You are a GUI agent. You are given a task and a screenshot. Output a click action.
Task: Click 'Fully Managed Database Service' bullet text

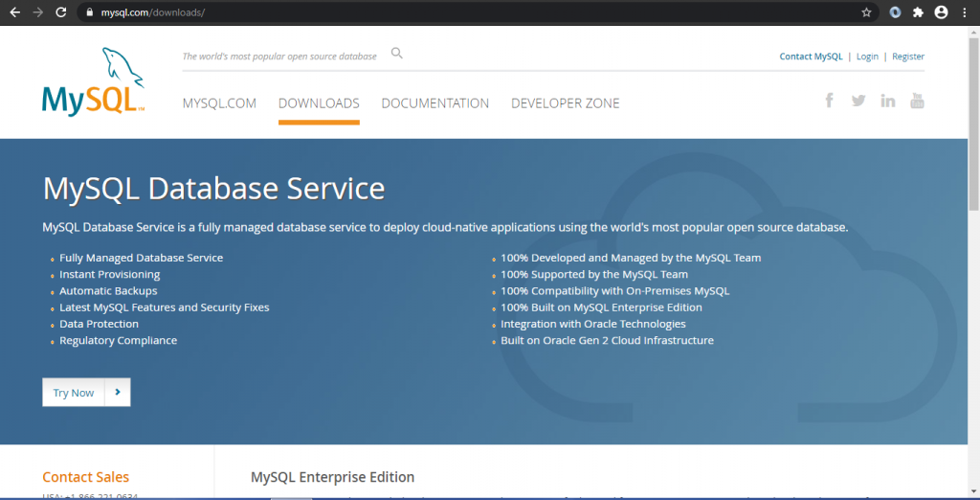(x=142, y=258)
